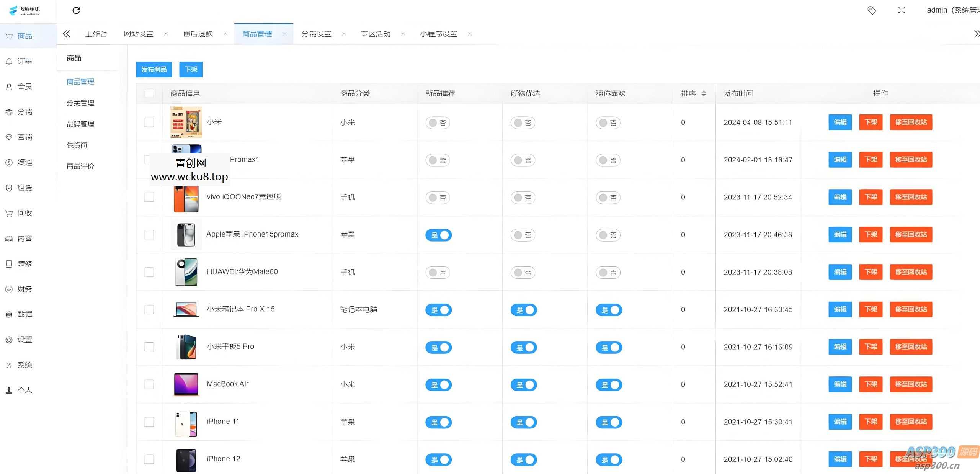Viewport: 980px width, 474px height.
Task: Expand hidden tabs with the right double chevron
Action: point(976,34)
